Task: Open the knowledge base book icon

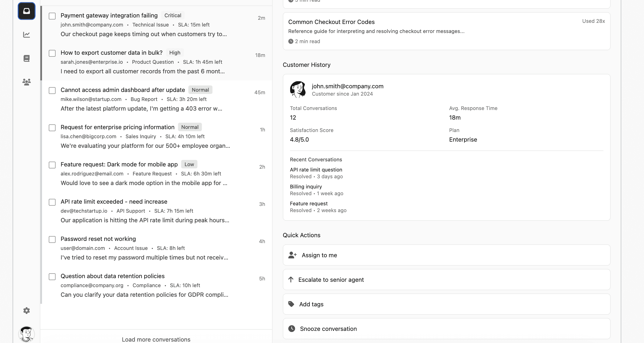Action: click(x=27, y=58)
